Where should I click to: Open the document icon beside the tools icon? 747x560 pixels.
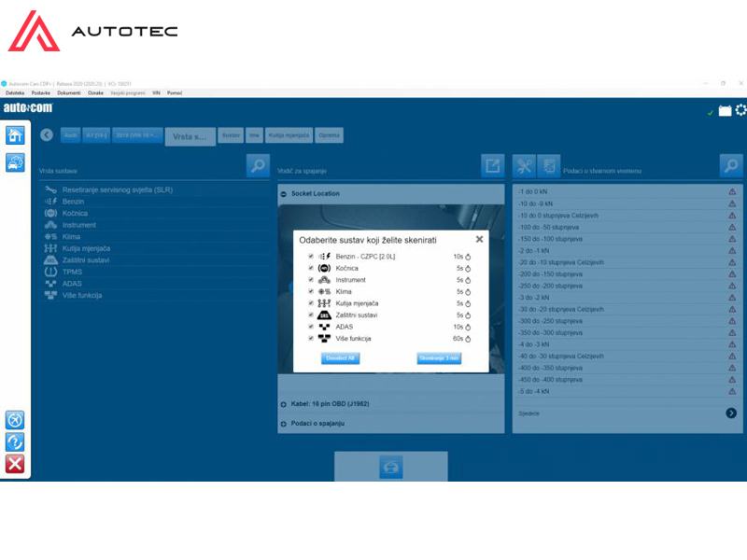(x=549, y=166)
